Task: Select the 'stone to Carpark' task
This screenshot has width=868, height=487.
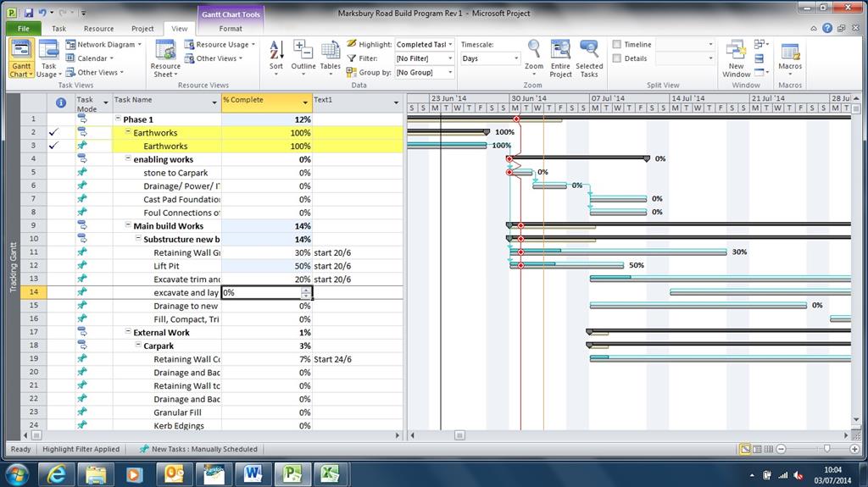Action: coord(175,173)
